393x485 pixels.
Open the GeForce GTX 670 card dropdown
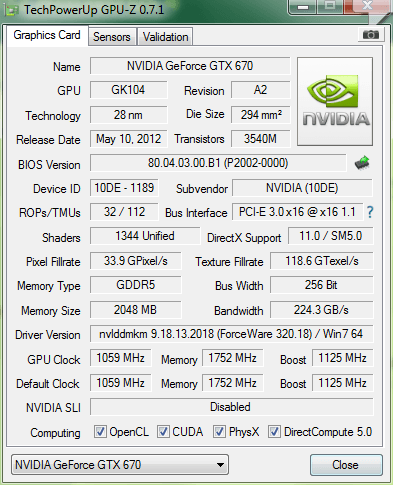point(120,464)
